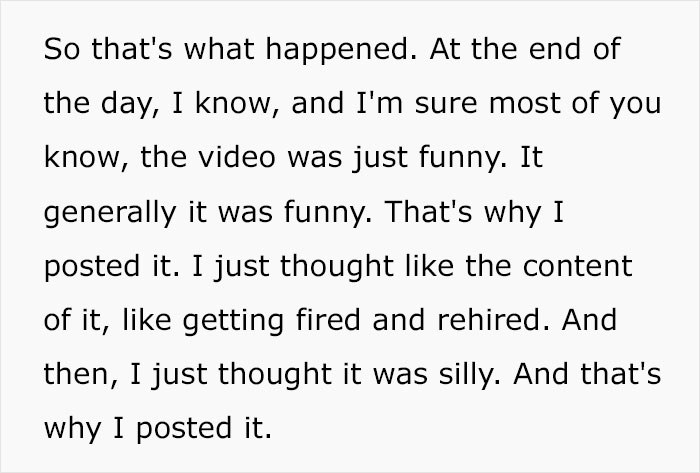
Task: Click the word "video"
Action: pos(237,158)
